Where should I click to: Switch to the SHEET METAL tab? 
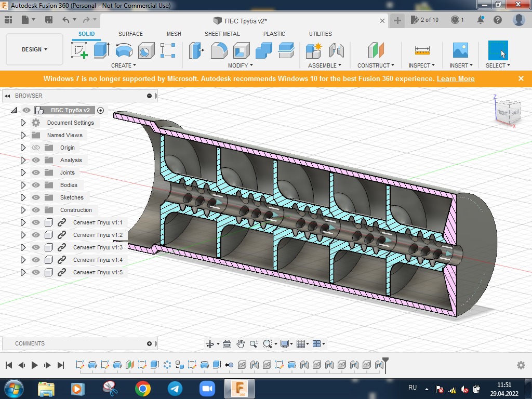(x=222, y=34)
